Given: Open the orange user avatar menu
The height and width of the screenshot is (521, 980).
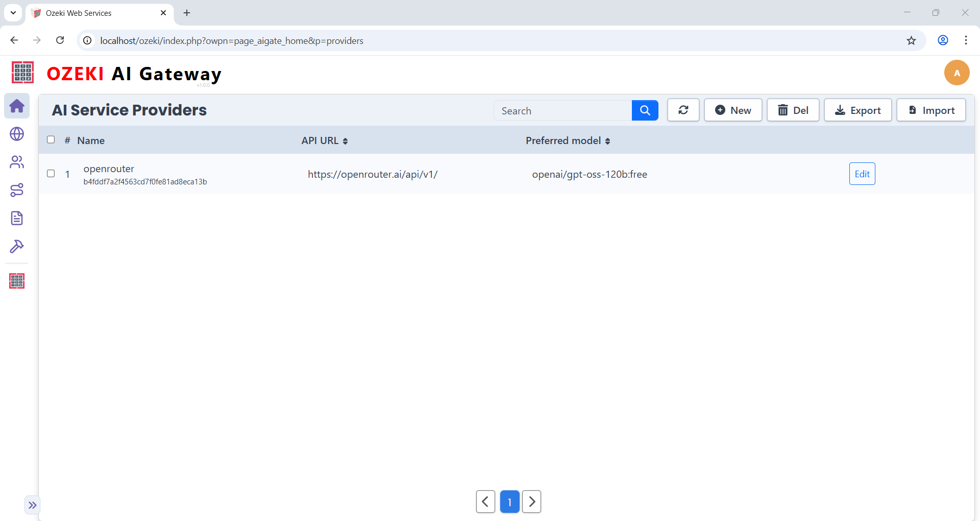Looking at the screenshot, I should coord(957,73).
